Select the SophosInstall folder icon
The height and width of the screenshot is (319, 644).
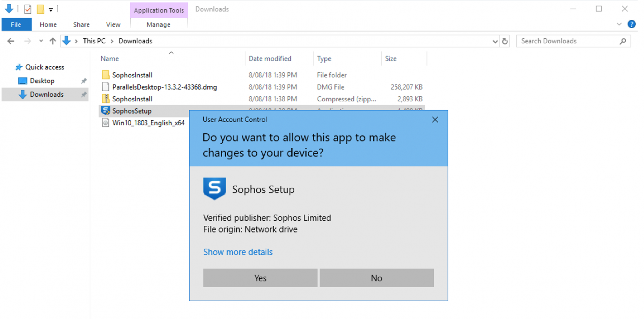pos(106,75)
